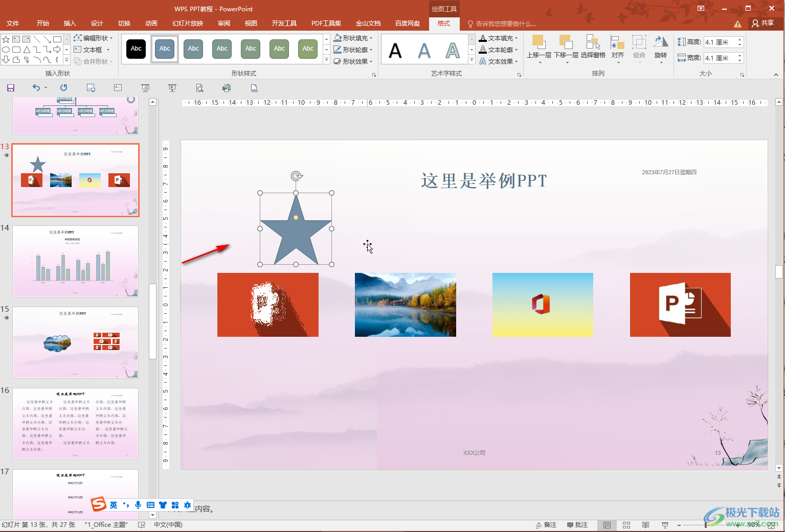This screenshot has width=785, height=532.
Task: Switch to the Slide Show (幻灯片放映) tab
Action: point(188,24)
